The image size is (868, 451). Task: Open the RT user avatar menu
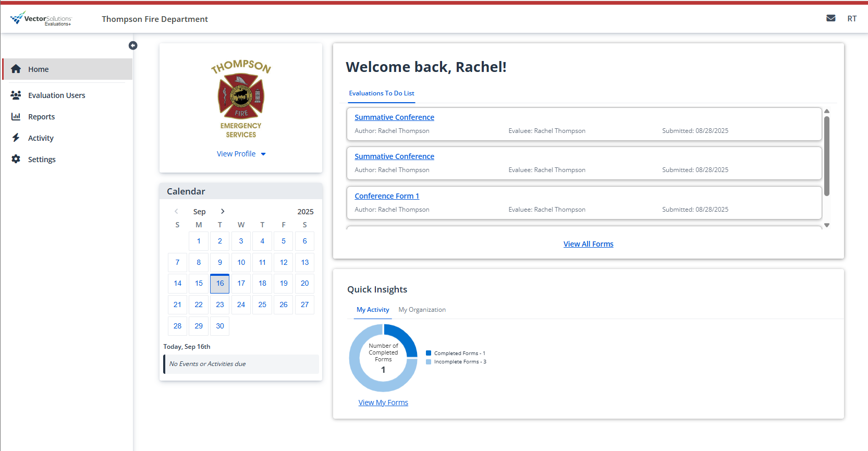[x=852, y=19]
